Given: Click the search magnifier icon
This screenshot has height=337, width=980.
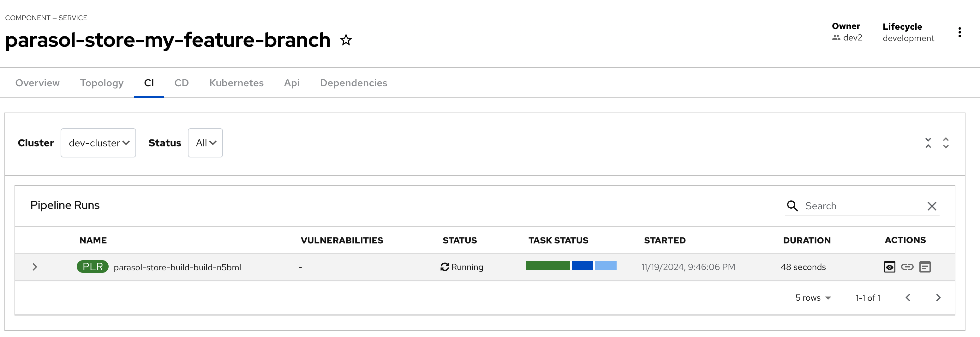Looking at the screenshot, I should 792,206.
